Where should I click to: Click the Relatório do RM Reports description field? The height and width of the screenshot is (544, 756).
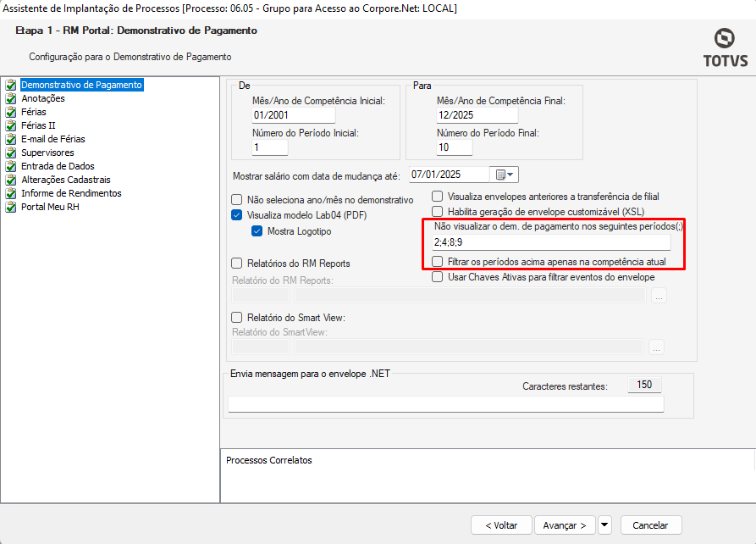click(x=470, y=295)
